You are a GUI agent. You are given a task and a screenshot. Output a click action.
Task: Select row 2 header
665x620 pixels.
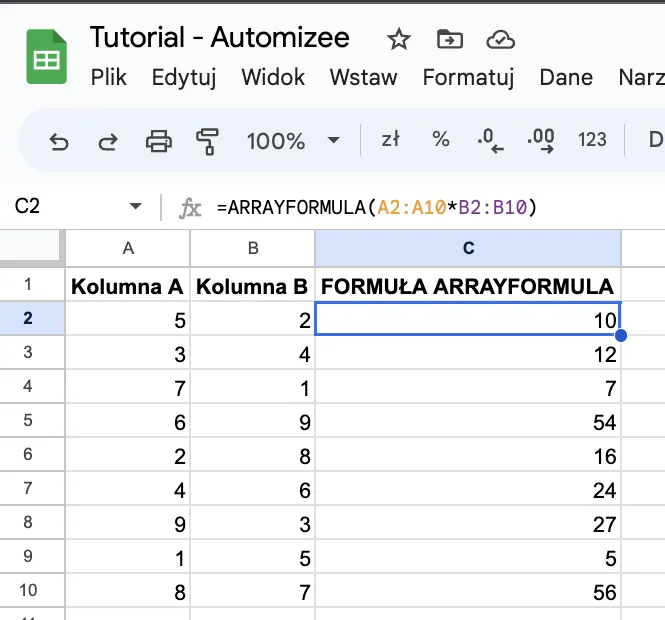32,318
